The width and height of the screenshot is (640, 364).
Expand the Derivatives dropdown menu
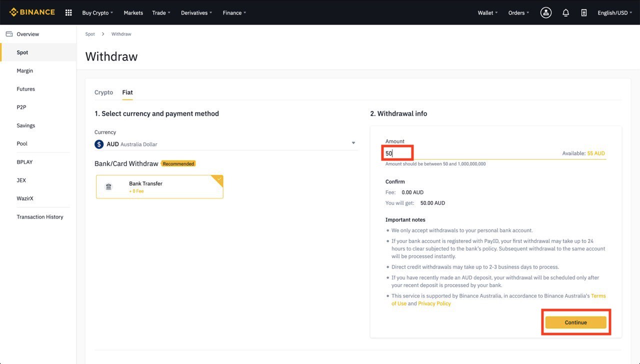click(196, 12)
